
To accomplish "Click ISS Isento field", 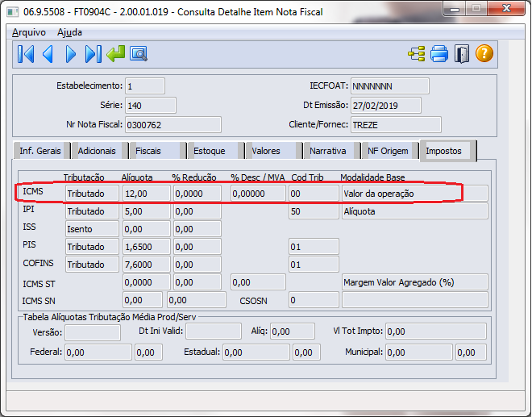I will pos(92,229).
